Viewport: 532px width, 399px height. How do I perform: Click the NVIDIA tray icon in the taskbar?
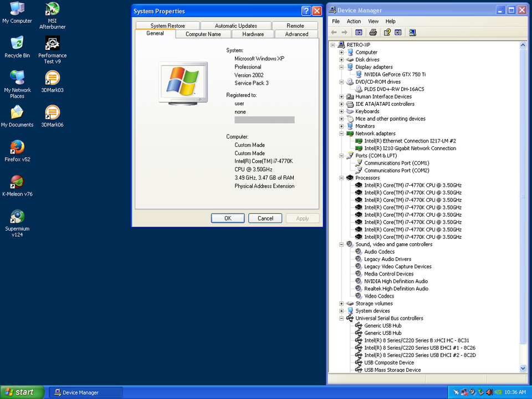click(x=498, y=392)
